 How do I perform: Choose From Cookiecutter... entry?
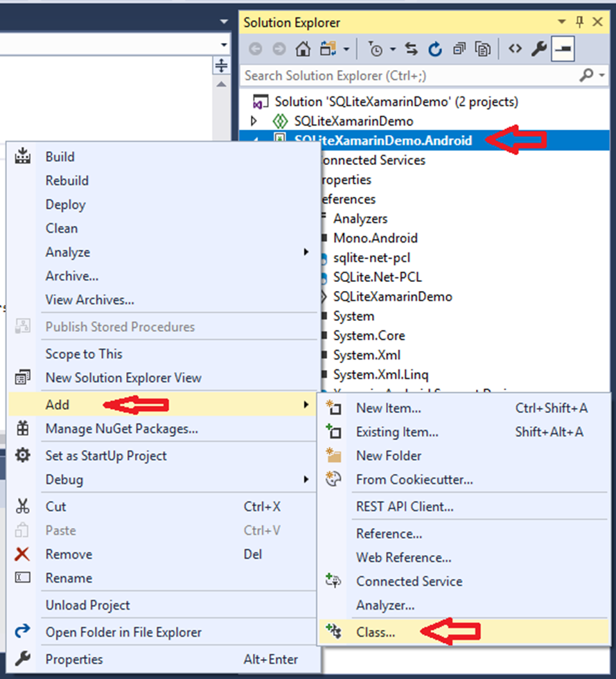[x=464, y=479]
